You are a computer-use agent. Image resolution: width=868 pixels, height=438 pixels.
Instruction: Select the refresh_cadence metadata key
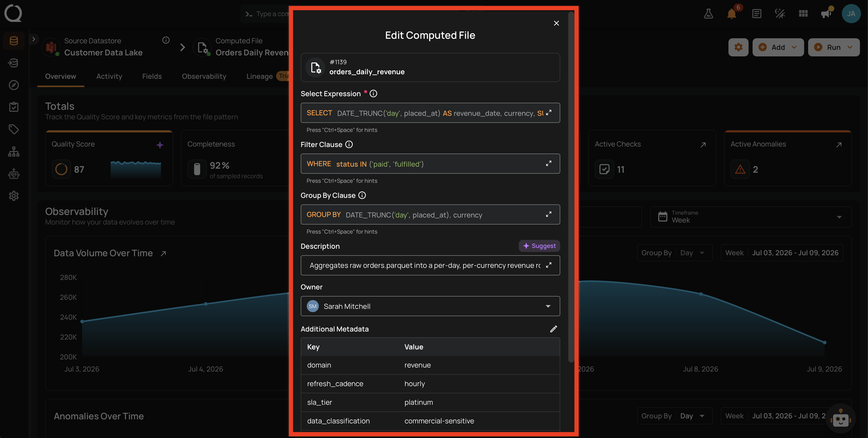point(335,384)
